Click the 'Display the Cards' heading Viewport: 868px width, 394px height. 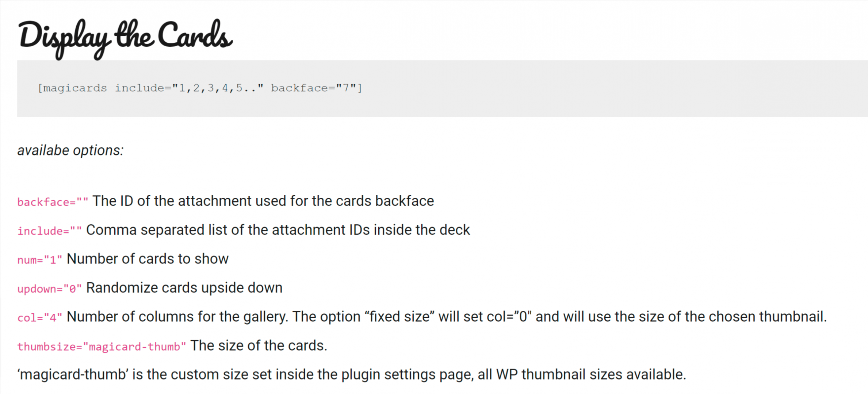(125, 38)
